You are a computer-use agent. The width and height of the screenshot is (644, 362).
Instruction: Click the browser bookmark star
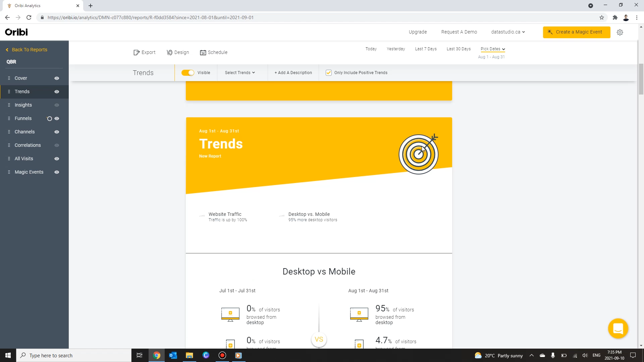(602, 17)
